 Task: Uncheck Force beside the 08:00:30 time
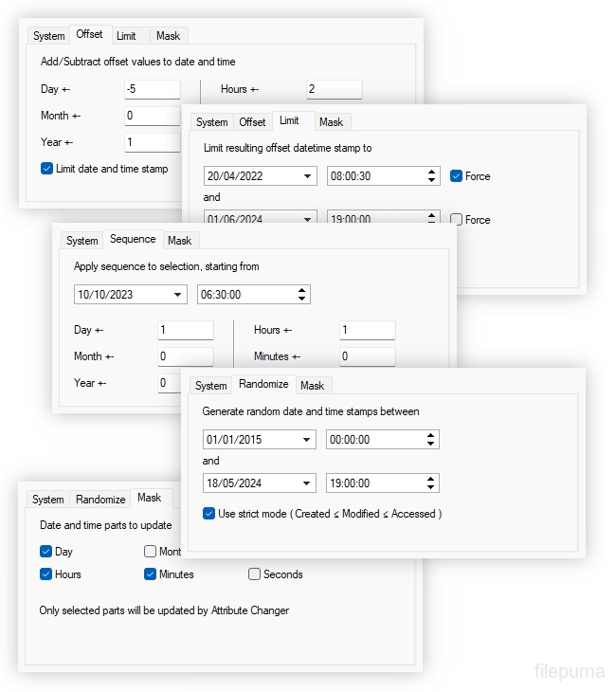pos(457,176)
